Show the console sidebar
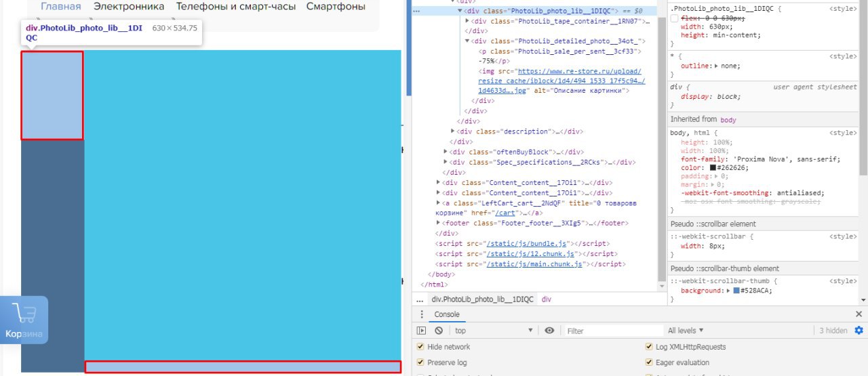The height and width of the screenshot is (376, 868). [x=421, y=331]
